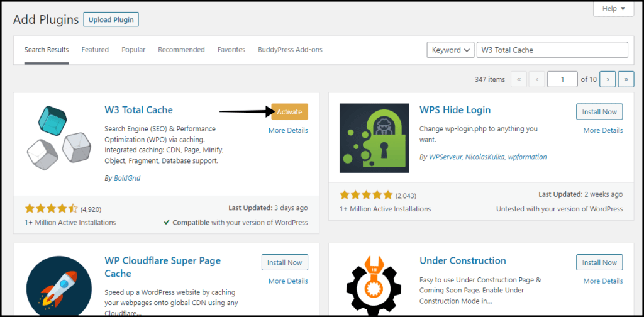Go to previous page of results

537,79
